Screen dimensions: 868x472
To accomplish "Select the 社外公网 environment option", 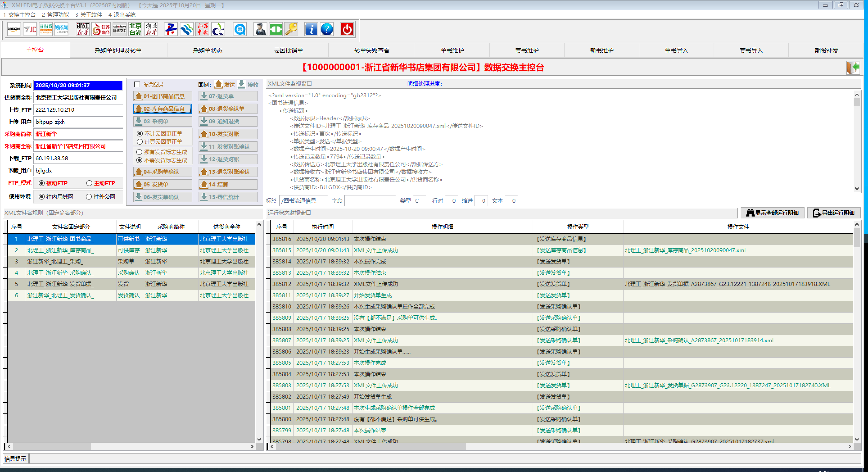I will (89, 197).
